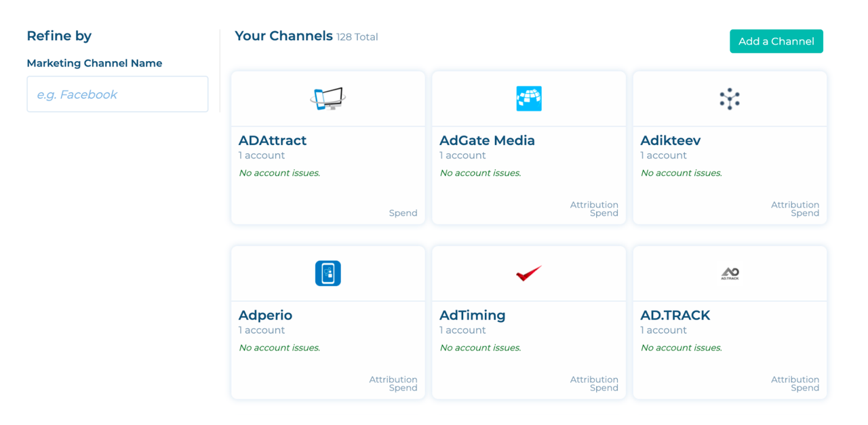Click the Adperio blue phone icon
The width and height of the screenshot is (868, 425).
tap(328, 273)
